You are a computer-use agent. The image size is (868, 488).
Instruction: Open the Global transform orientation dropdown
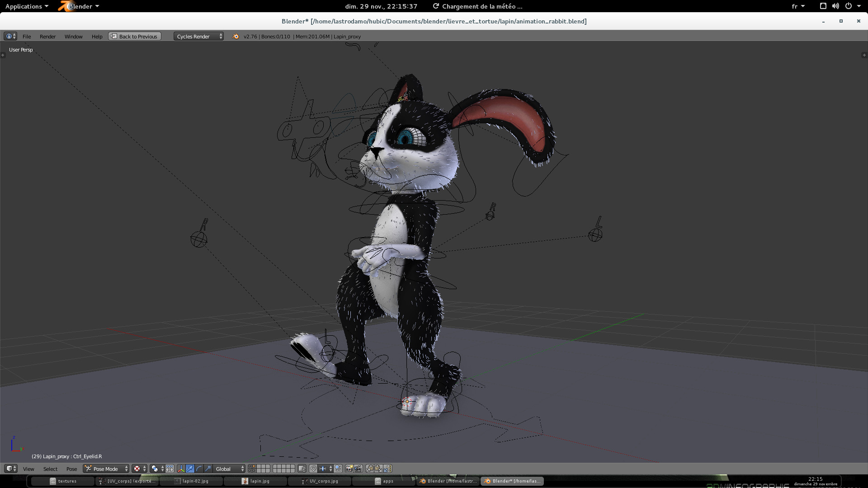point(229,469)
